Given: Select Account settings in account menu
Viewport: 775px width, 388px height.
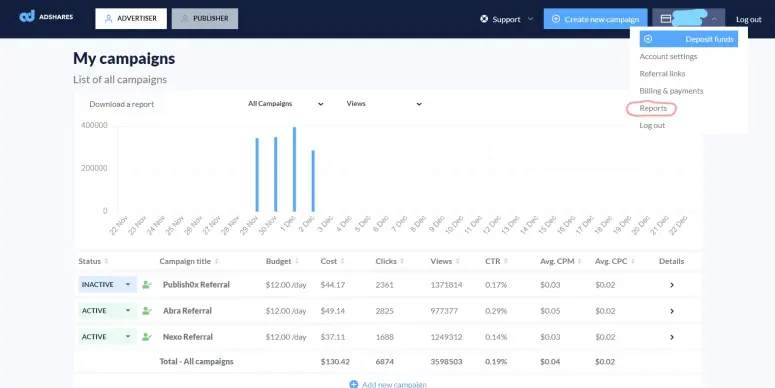Looking at the screenshot, I should tap(668, 56).
